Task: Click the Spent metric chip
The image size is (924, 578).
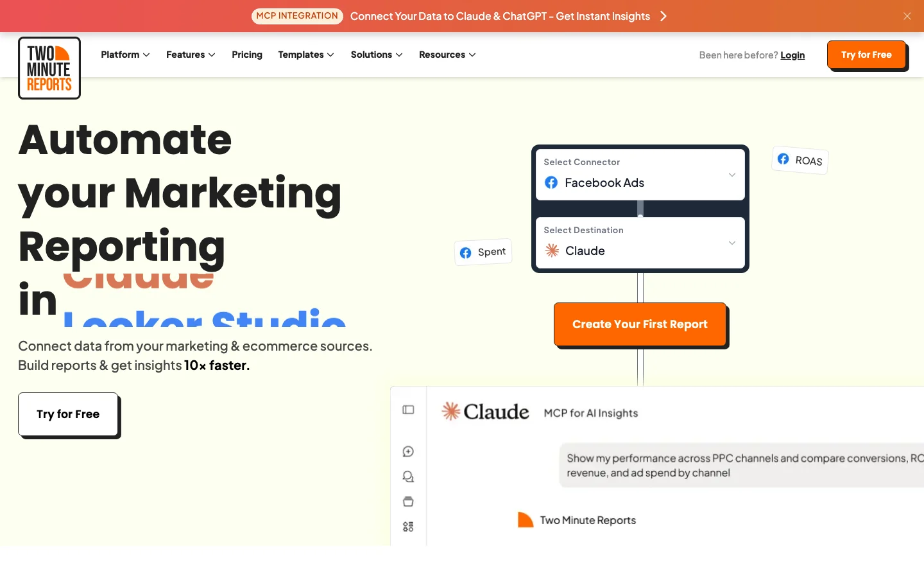Action: click(x=483, y=252)
